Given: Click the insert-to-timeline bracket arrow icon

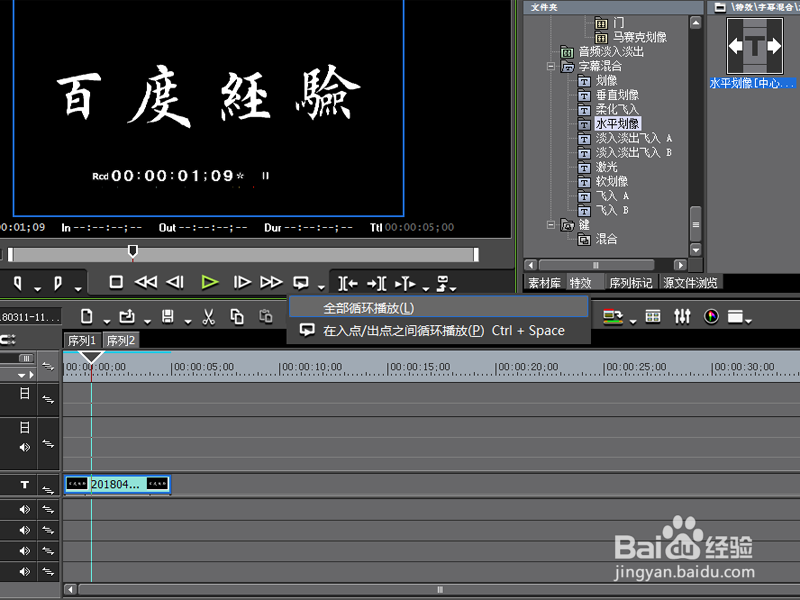Looking at the screenshot, I should (348, 283).
